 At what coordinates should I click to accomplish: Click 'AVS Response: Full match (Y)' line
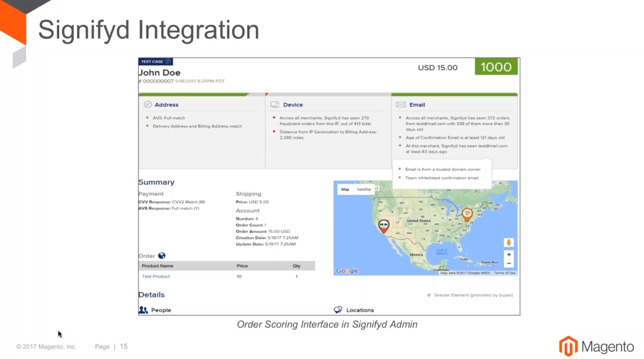pyautogui.click(x=169, y=208)
